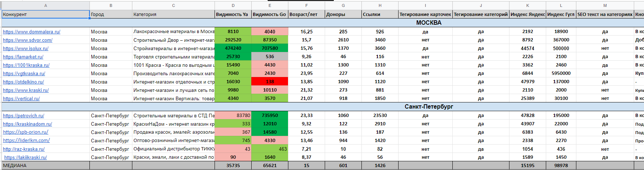Open the https://www.dommalera.ru/ link
The height and width of the screenshot is (170, 644).
click(x=32, y=32)
